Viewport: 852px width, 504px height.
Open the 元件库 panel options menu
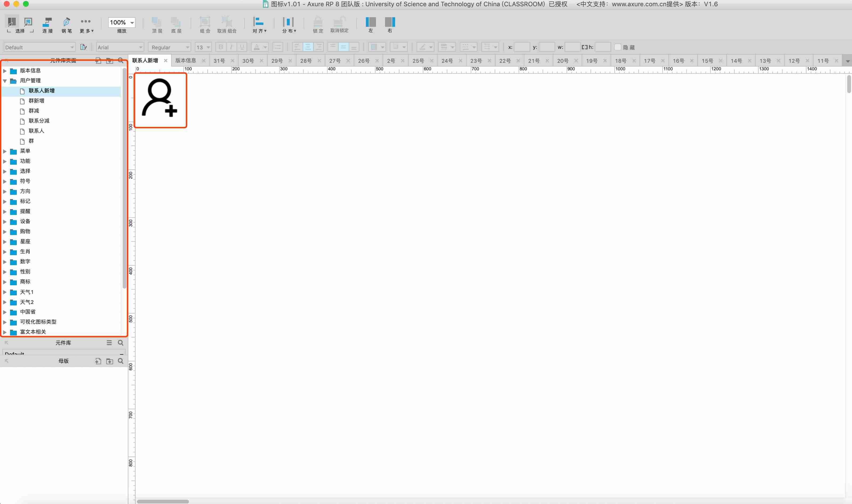click(x=109, y=343)
